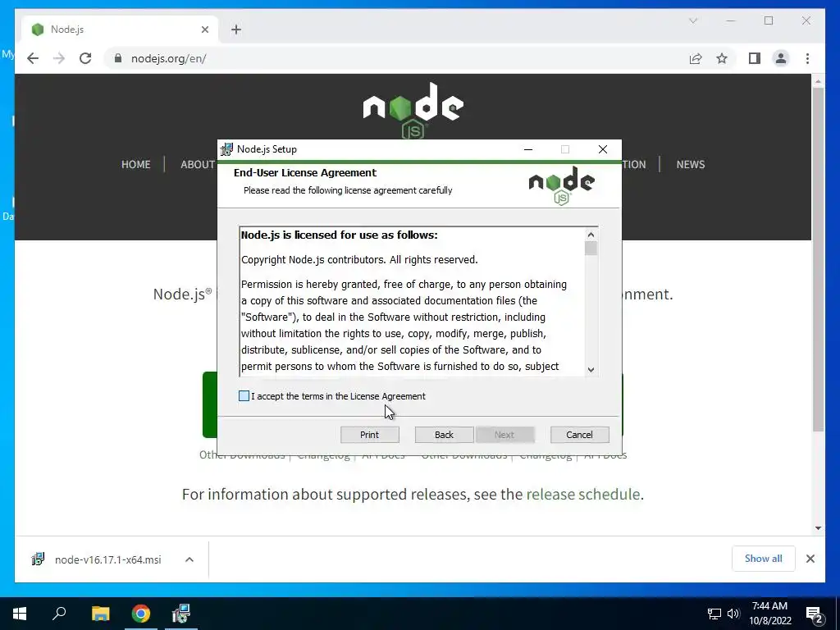Open HOME in Node.js site navigation
Image resolution: width=840 pixels, height=630 pixels.
point(135,164)
